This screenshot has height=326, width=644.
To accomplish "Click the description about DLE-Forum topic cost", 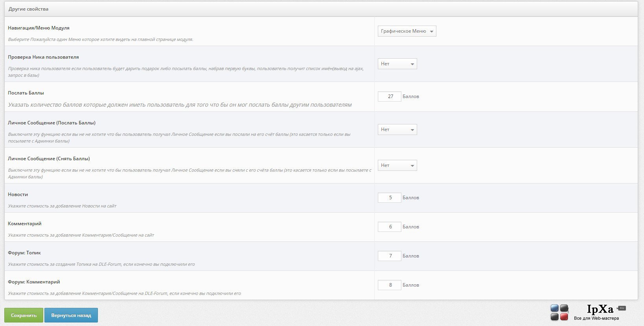I will coord(101,264).
